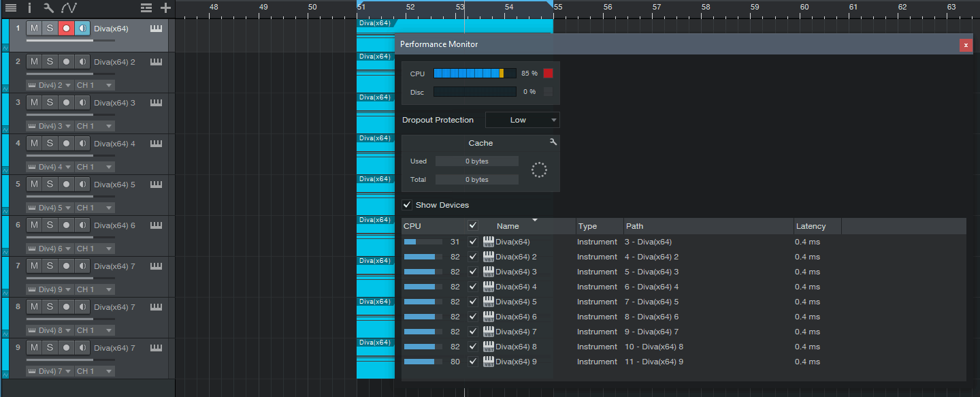The image size is (980, 397).
Task: Open the track list menu icon
Action: point(11,8)
